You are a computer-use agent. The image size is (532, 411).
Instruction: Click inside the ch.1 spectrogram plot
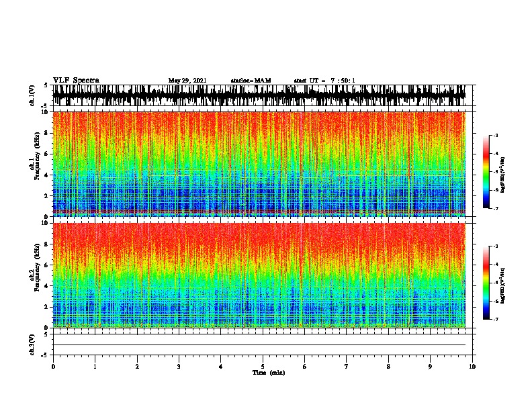pos(259,164)
